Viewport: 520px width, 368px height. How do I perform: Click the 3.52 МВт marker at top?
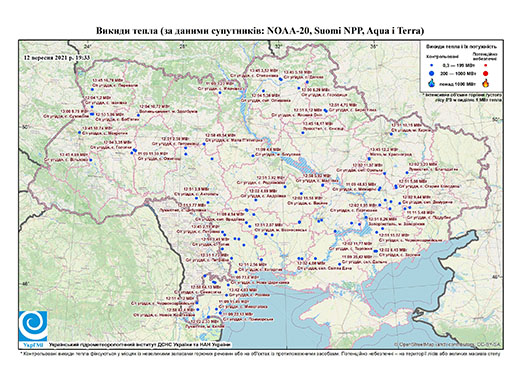(x=281, y=79)
